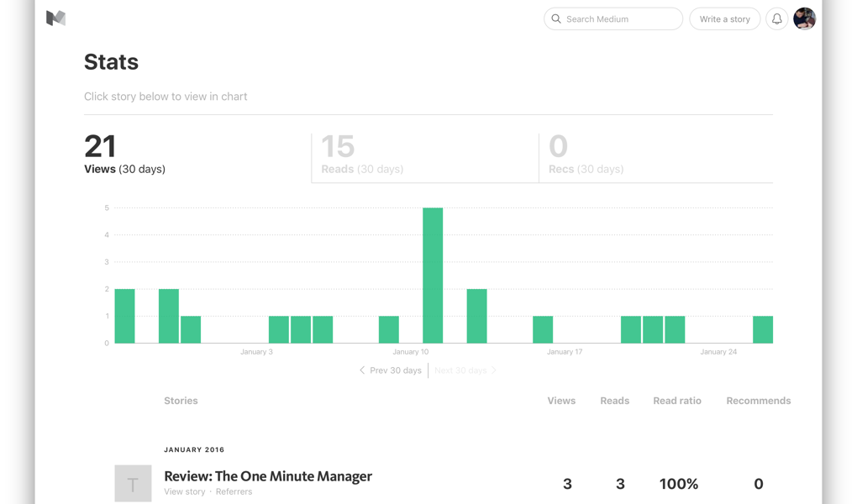Open the profile avatar menu
The height and width of the screenshot is (504, 857).
click(804, 18)
